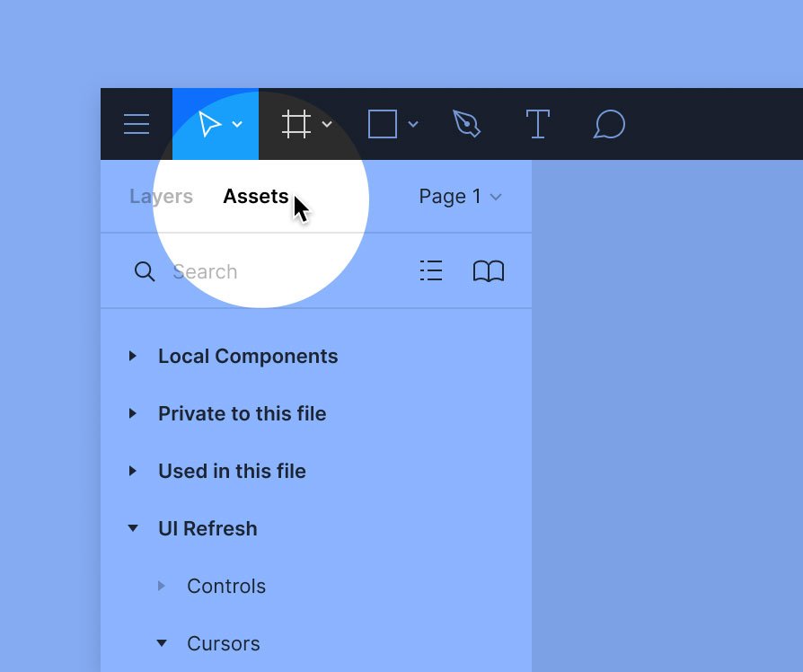
Task: Select the Move tool arrow
Action: [209, 124]
